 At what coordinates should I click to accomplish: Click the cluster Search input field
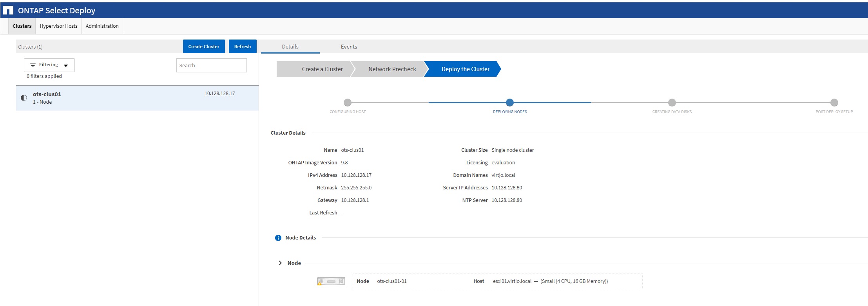tap(211, 65)
